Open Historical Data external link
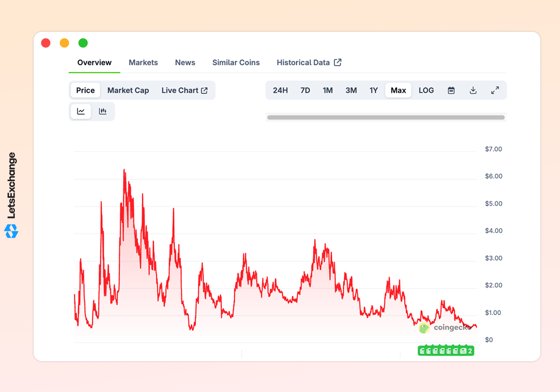This screenshot has width=560, height=392. tap(309, 63)
